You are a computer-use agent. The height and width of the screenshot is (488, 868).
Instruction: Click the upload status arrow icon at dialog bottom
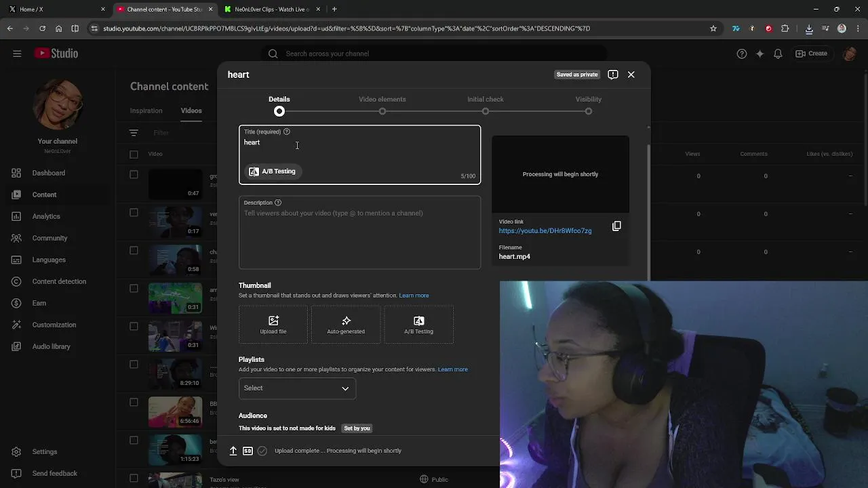[233, 451]
